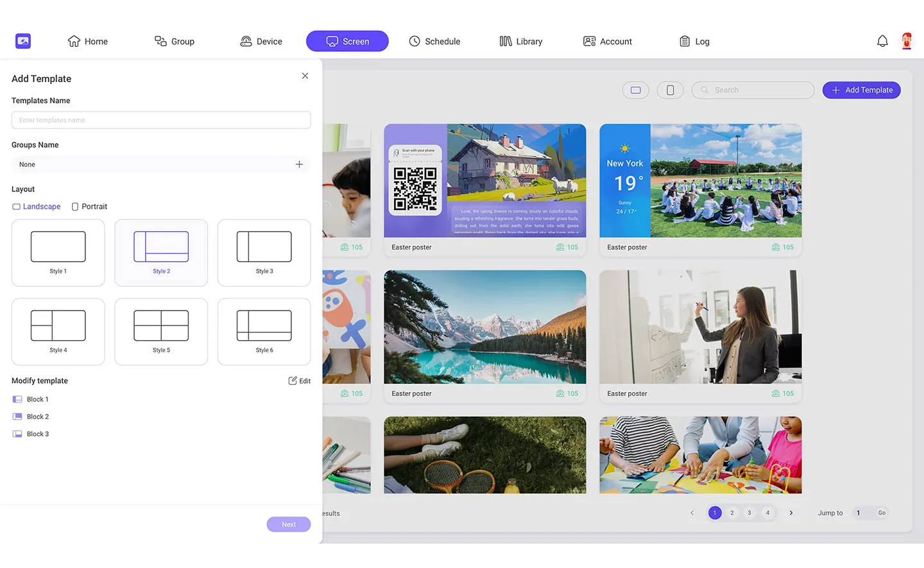Open the user profile avatar
The height and width of the screenshot is (568, 924).
click(x=906, y=41)
